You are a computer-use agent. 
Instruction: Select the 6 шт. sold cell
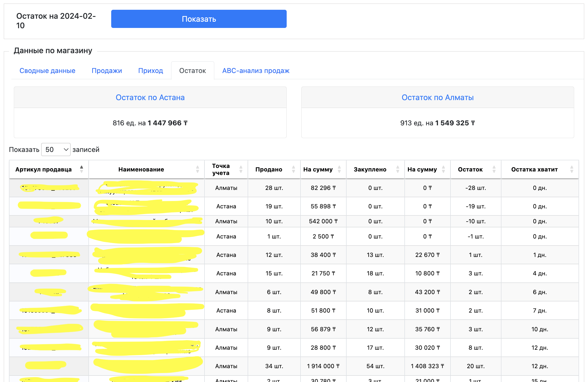point(274,292)
